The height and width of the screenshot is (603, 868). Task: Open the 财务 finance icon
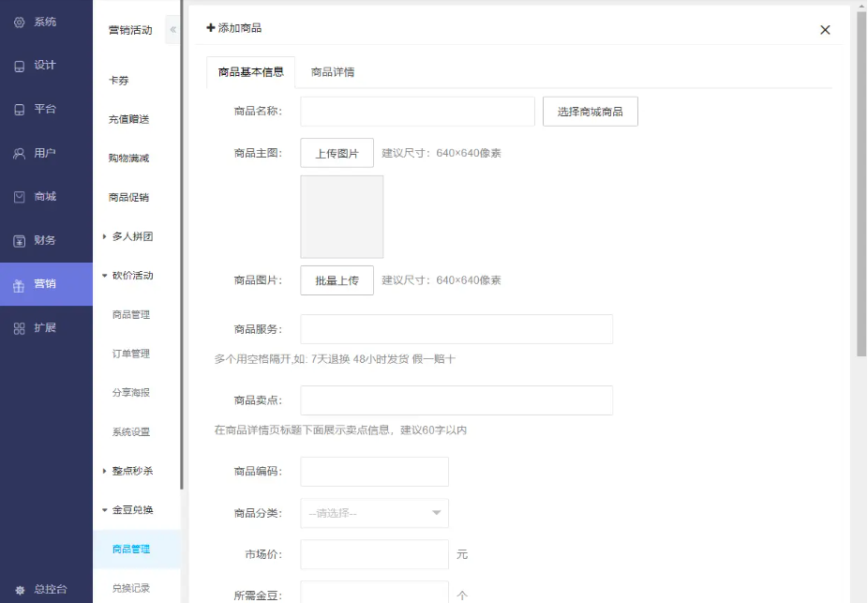pyautogui.click(x=20, y=241)
